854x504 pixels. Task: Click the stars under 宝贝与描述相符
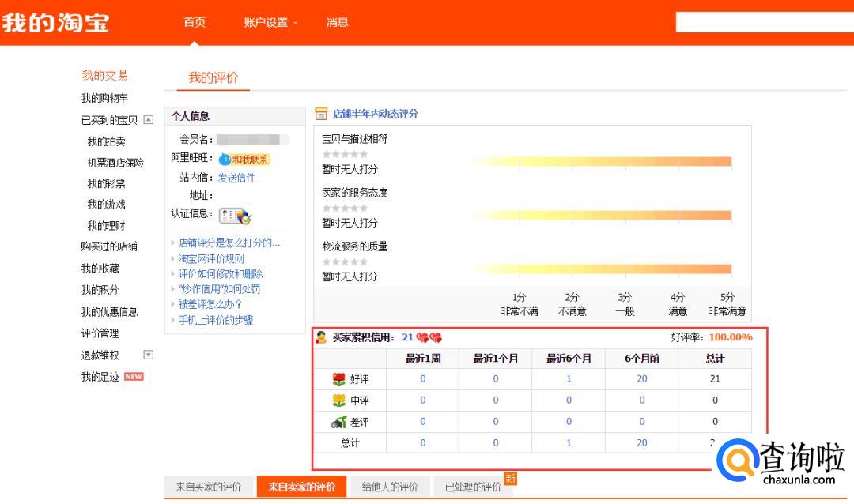[345, 155]
